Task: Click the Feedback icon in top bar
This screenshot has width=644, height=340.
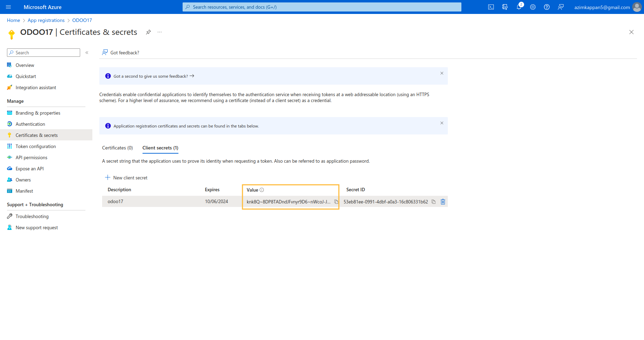Action: [561, 7]
